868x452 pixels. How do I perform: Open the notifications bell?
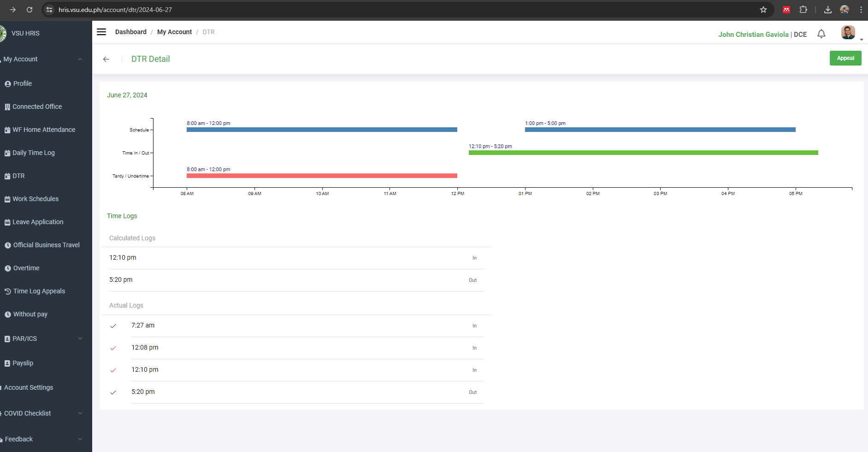pos(821,34)
